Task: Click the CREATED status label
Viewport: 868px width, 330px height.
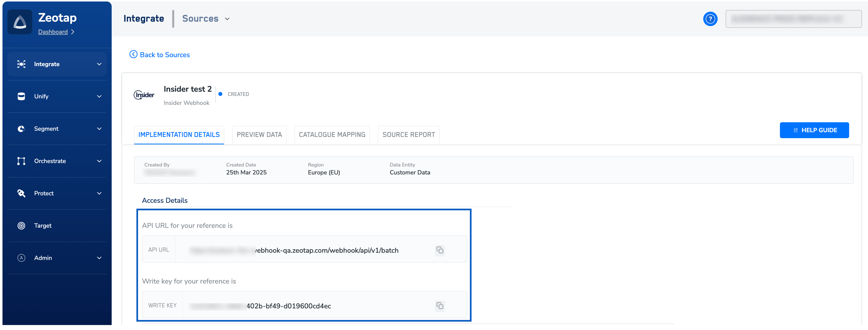Action: [238, 94]
